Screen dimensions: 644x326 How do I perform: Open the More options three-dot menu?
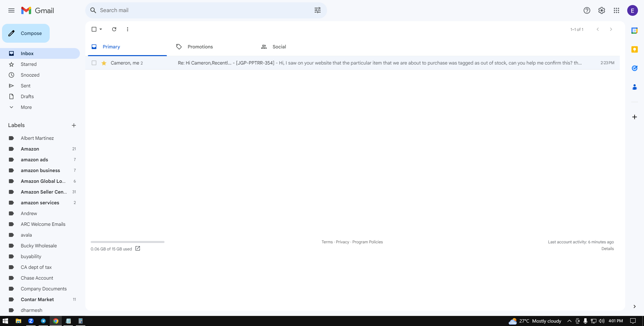[128, 29]
